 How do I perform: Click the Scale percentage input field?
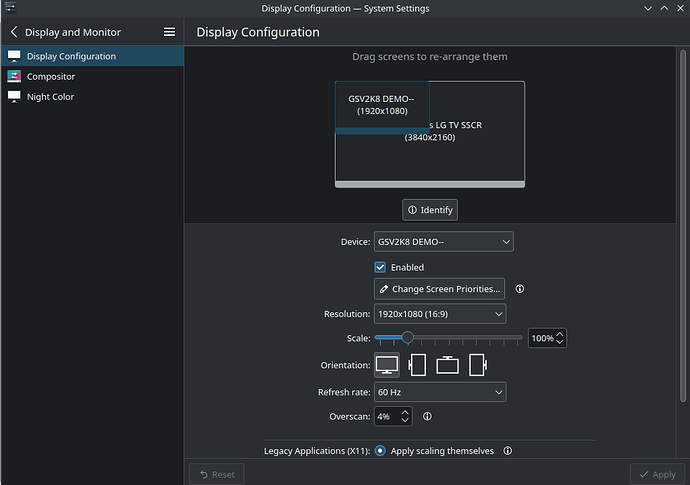[x=542, y=338]
